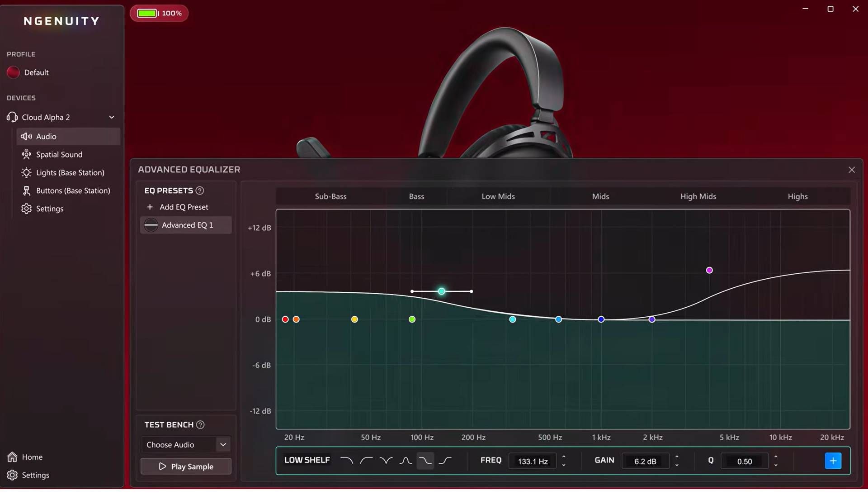Click Add EQ Preset

click(x=177, y=207)
